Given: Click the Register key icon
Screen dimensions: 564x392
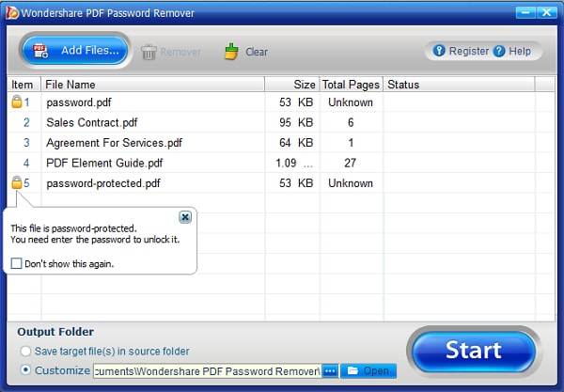Looking at the screenshot, I should pos(439,51).
